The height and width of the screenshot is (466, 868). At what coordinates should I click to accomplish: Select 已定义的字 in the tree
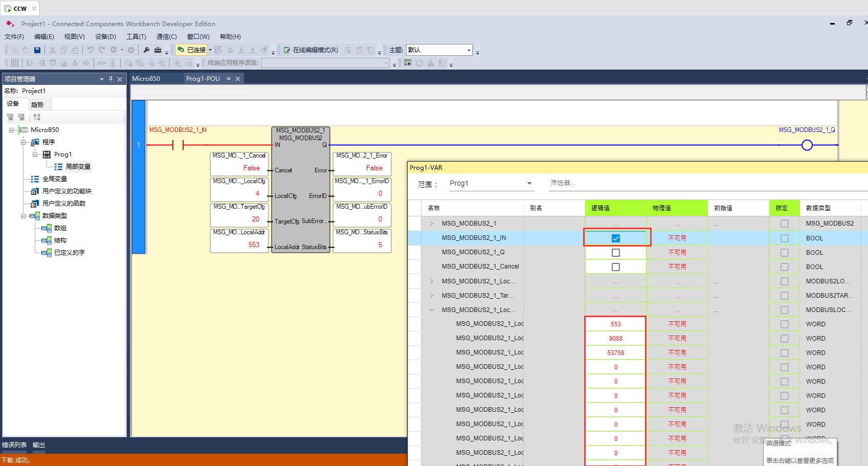pyautogui.click(x=70, y=253)
